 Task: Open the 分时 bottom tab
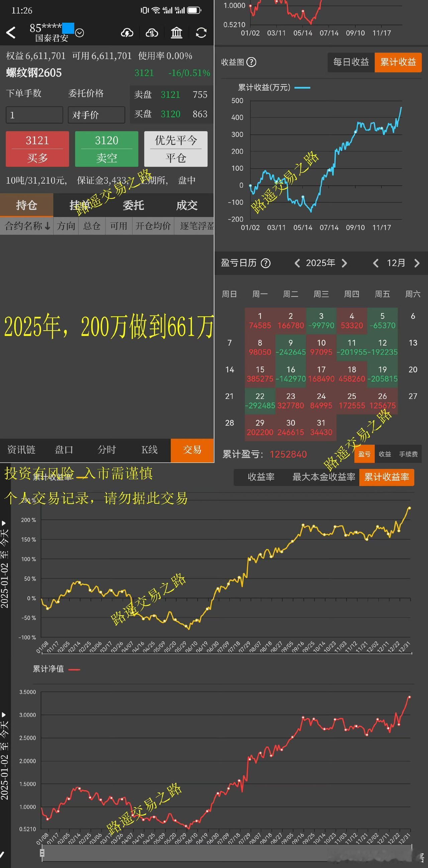(x=107, y=450)
